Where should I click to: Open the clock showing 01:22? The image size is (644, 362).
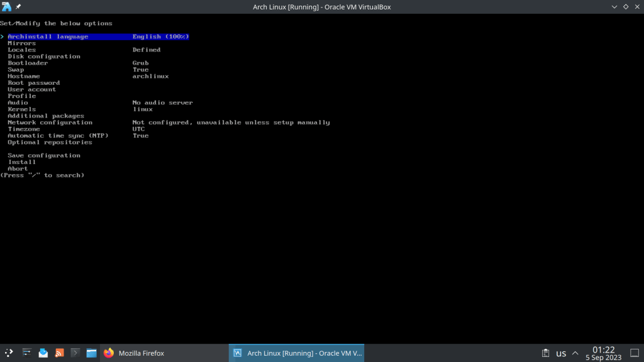603,353
